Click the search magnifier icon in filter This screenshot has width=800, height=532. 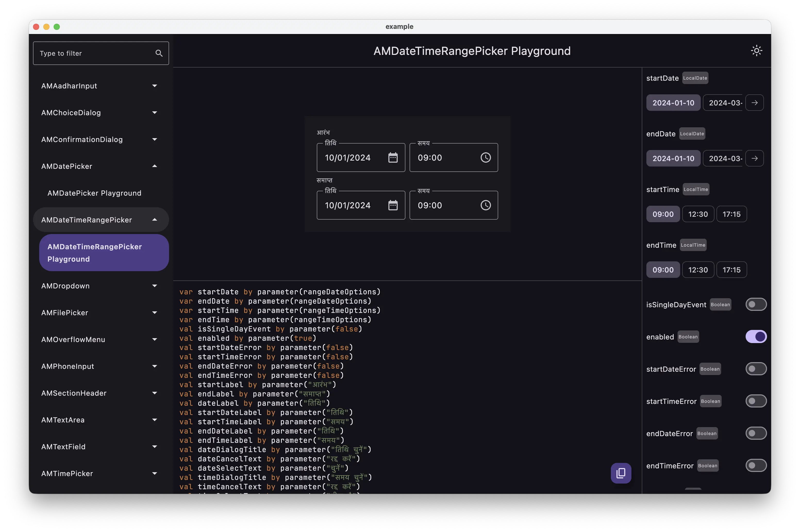(159, 53)
